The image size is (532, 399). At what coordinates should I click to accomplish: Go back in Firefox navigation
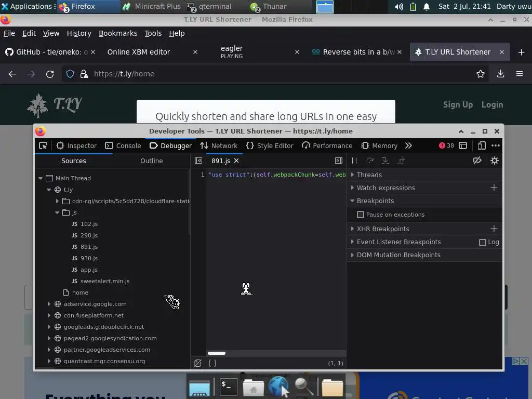pos(12,74)
